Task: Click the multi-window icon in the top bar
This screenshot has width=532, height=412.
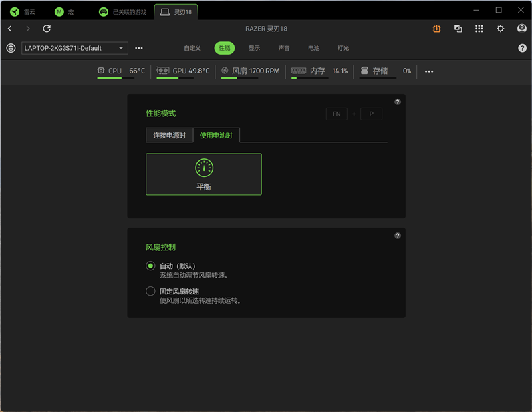Action: (x=458, y=29)
